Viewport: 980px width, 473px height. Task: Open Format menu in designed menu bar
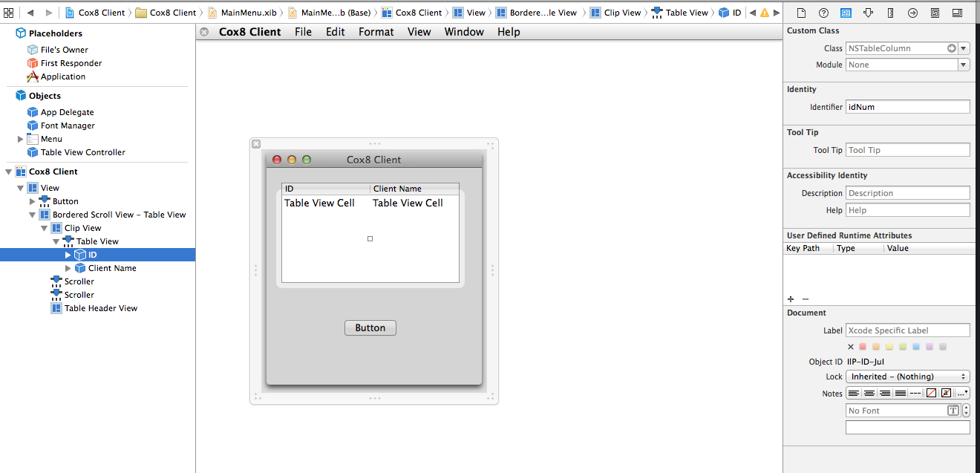pos(376,32)
